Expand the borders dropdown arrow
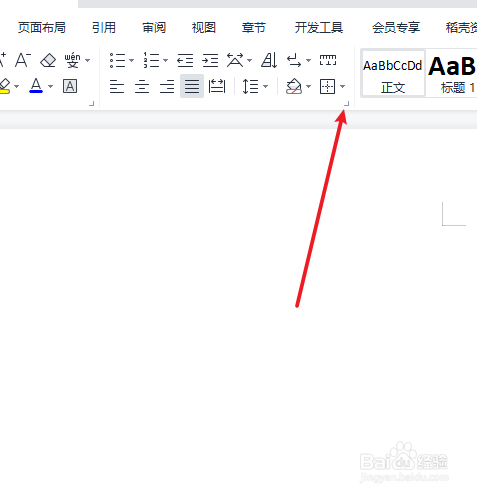Image resolution: width=477 pixels, height=495 pixels. pos(342,87)
